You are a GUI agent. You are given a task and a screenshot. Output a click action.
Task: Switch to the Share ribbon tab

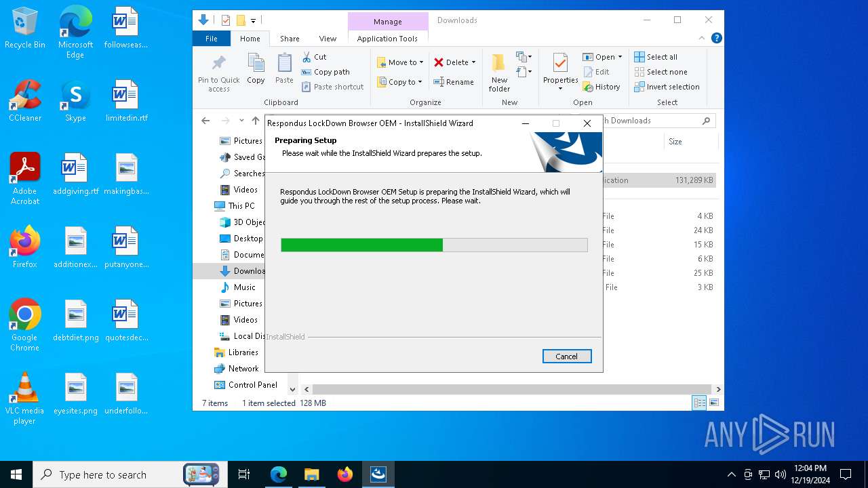(290, 39)
